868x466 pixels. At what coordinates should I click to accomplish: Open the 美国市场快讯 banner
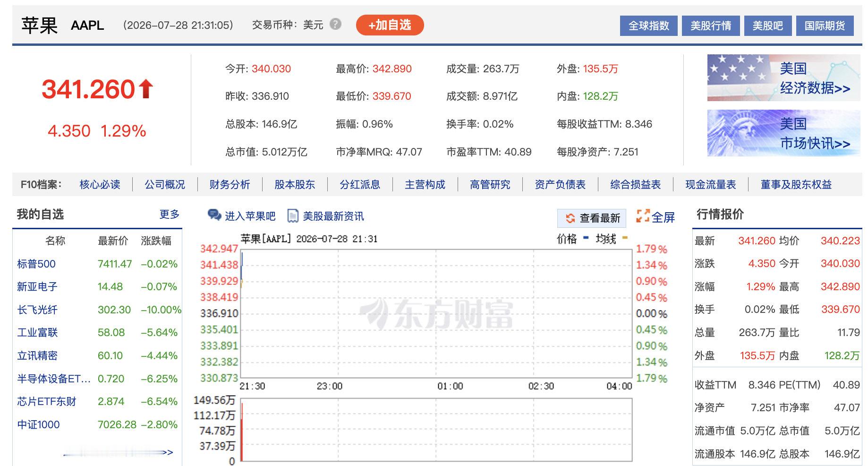click(x=783, y=133)
